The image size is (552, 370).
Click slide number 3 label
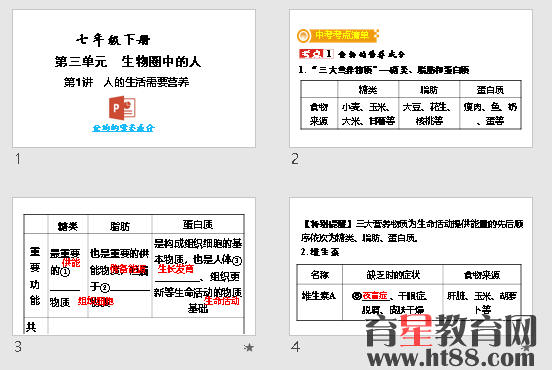(x=18, y=347)
